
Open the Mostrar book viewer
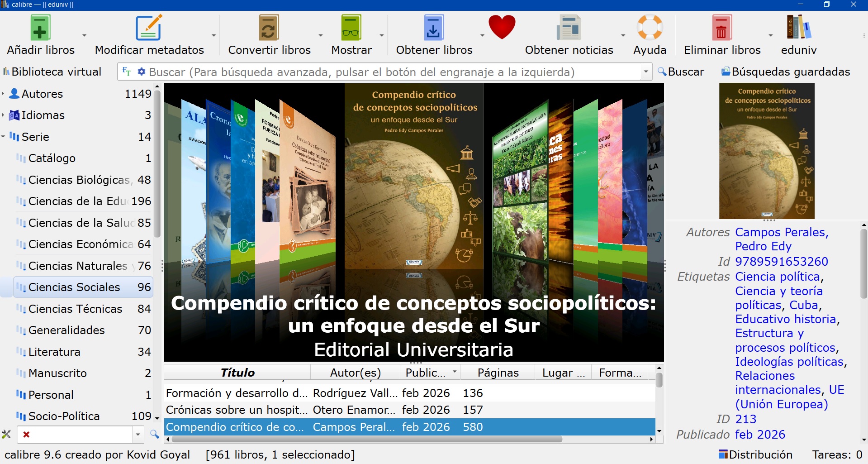point(351,28)
